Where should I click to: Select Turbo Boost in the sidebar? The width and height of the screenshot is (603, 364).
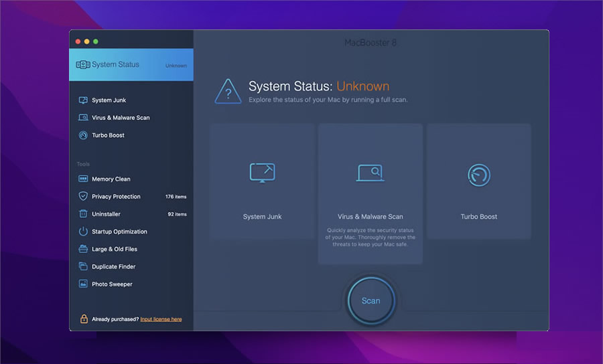[108, 135]
